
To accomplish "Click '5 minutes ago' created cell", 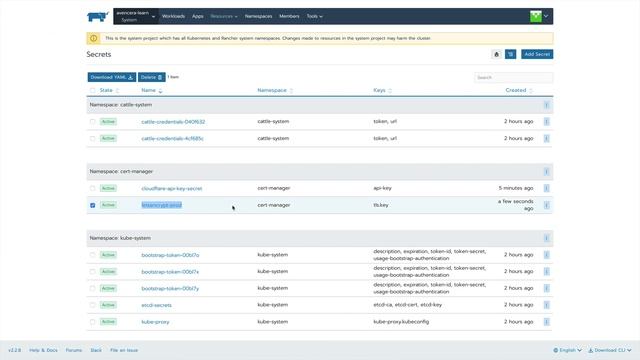I will (516, 188).
